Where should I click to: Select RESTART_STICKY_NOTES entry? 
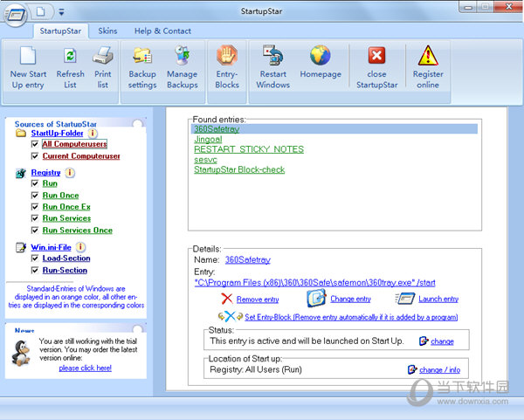click(249, 149)
